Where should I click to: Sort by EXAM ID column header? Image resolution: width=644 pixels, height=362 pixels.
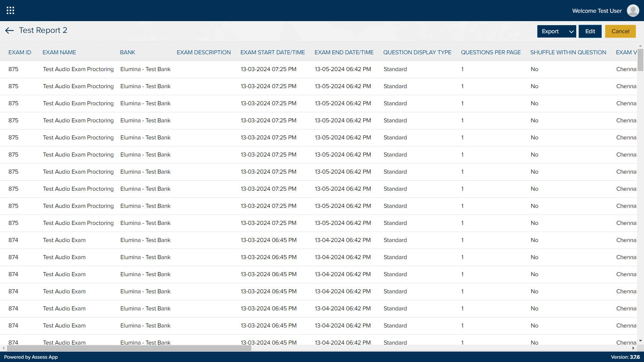click(x=19, y=52)
